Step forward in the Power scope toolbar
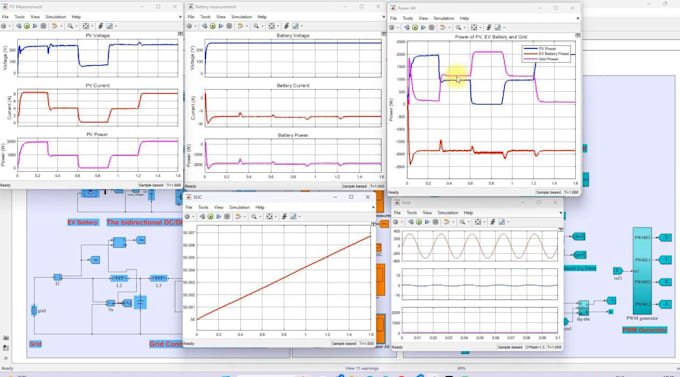Screen dimensions: 680x377 click(423, 28)
